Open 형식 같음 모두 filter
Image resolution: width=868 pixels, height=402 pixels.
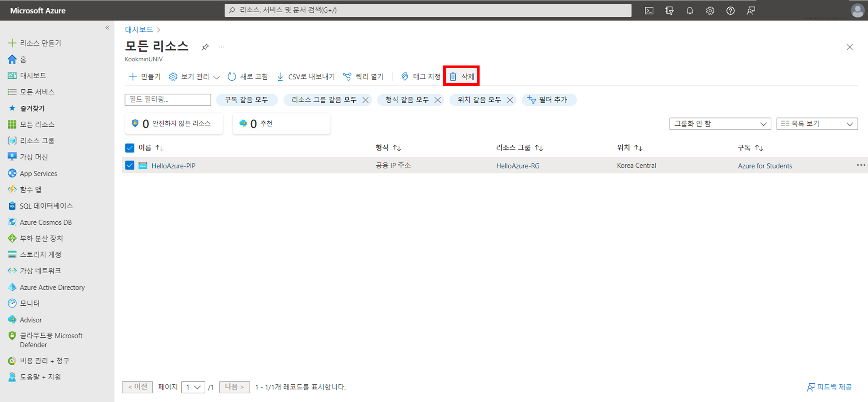point(407,100)
